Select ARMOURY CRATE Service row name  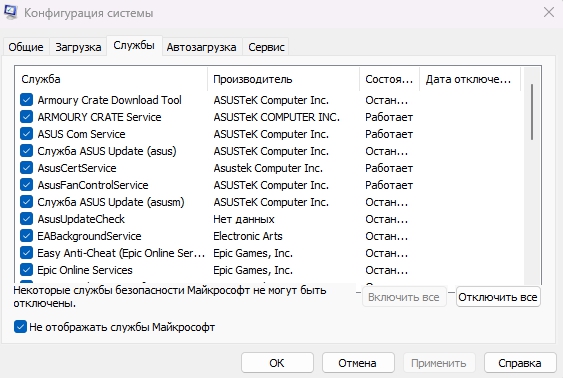[x=99, y=117]
